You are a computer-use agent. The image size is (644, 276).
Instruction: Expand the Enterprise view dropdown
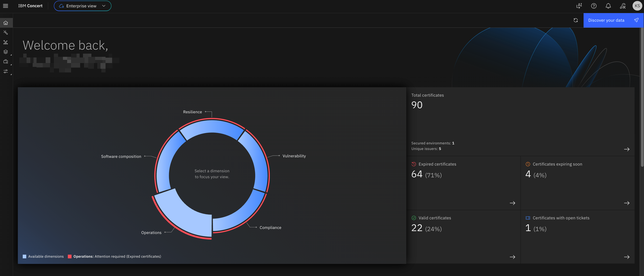coord(82,6)
